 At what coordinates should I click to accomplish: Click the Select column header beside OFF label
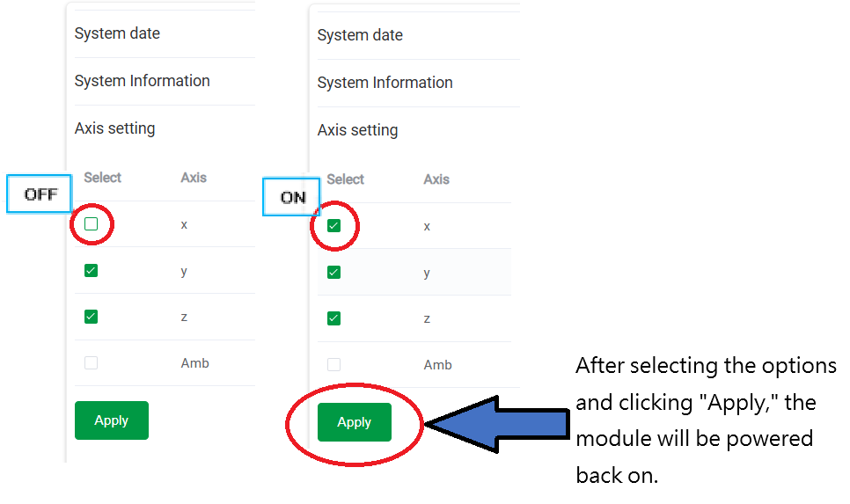(102, 178)
